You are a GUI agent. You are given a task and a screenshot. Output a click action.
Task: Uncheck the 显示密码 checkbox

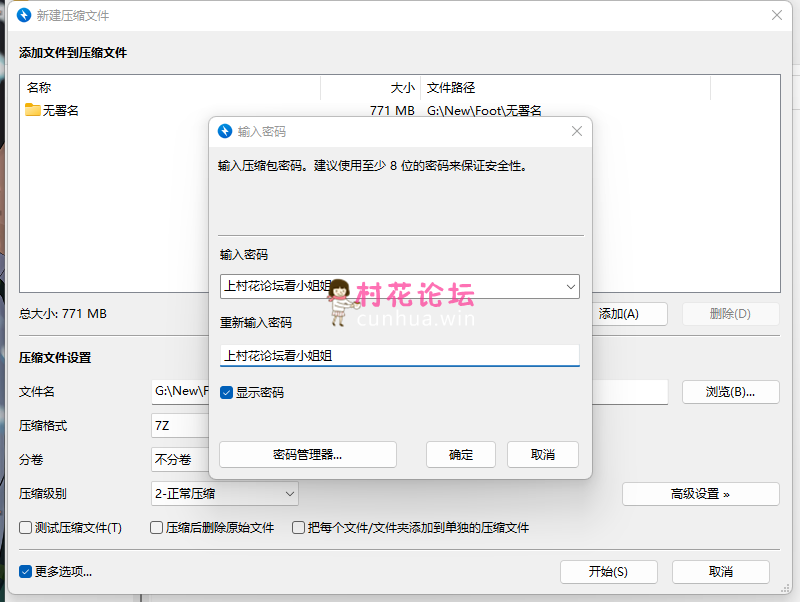(x=227, y=393)
